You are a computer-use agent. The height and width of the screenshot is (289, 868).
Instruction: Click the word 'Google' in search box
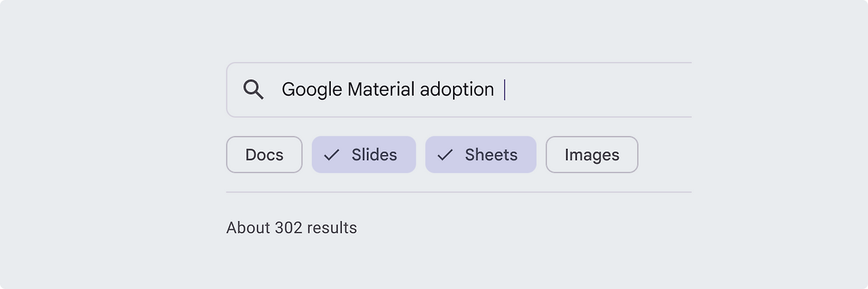coord(312,90)
